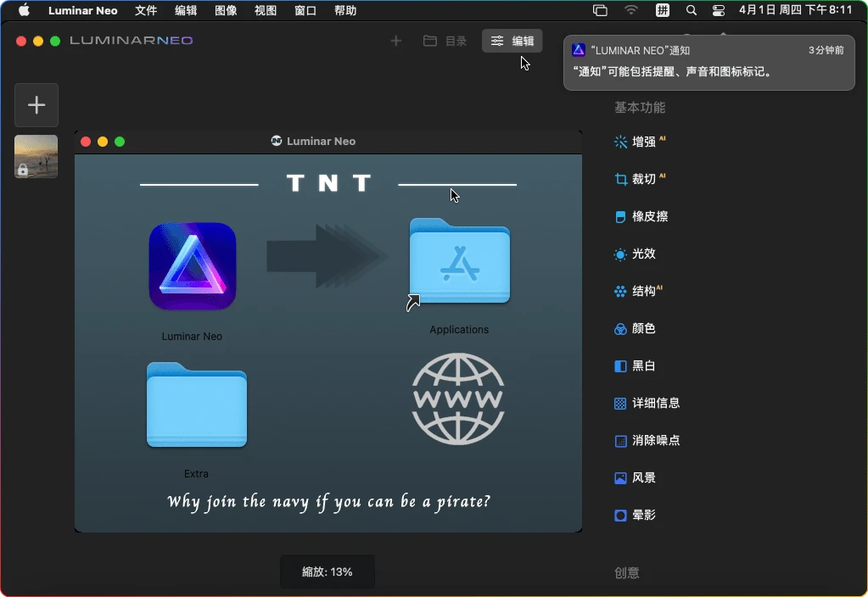Open the 帮助 menu
This screenshot has width=868, height=597.
pyautogui.click(x=344, y=10)
